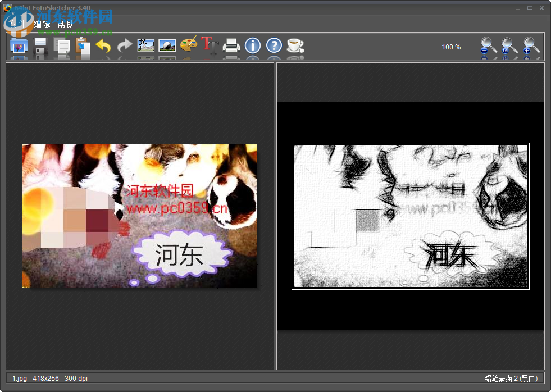
Task: Open an image file
Action: (x=19, y=47)
